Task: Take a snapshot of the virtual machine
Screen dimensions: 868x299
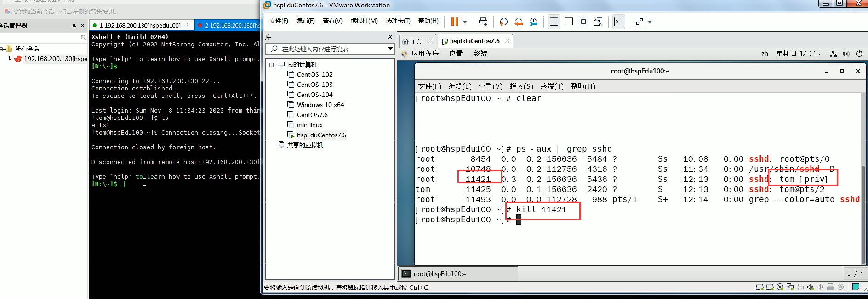Action: pyautogui.click(x=503, y=22)
